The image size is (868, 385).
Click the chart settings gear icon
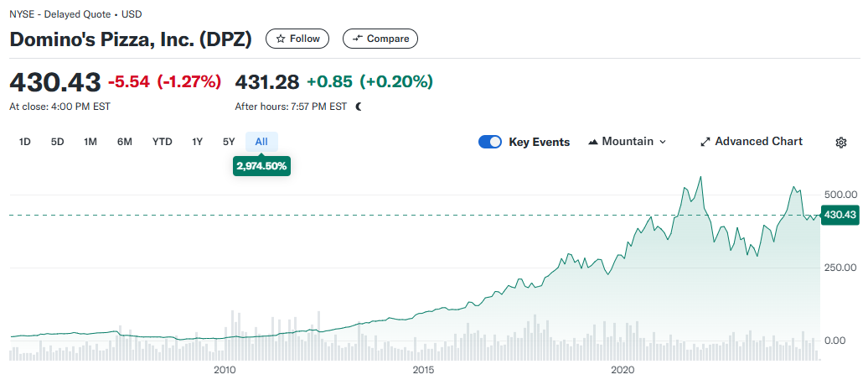tap(841, 143)
